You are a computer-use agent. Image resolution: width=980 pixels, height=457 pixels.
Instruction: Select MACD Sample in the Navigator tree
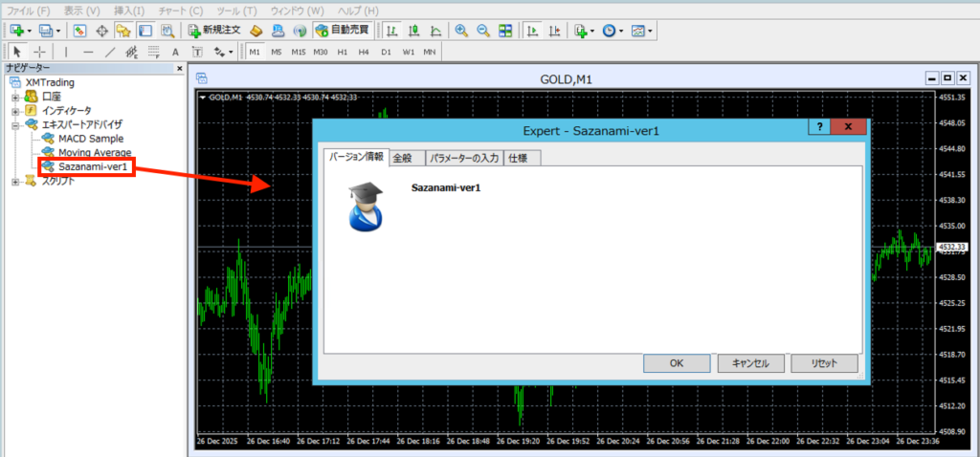[x=90, y=139]
